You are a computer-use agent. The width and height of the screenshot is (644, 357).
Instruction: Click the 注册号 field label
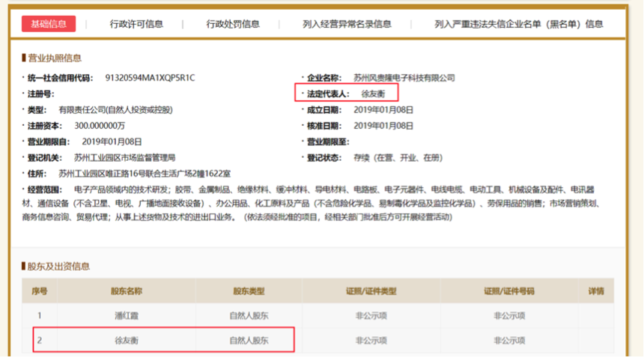pos(40,94)
